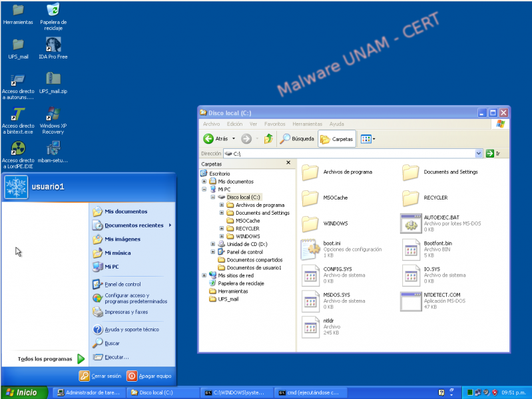Select MSOCache in the folder tree
The height and width of the screenshot is (399, 532).
point(247,221)
